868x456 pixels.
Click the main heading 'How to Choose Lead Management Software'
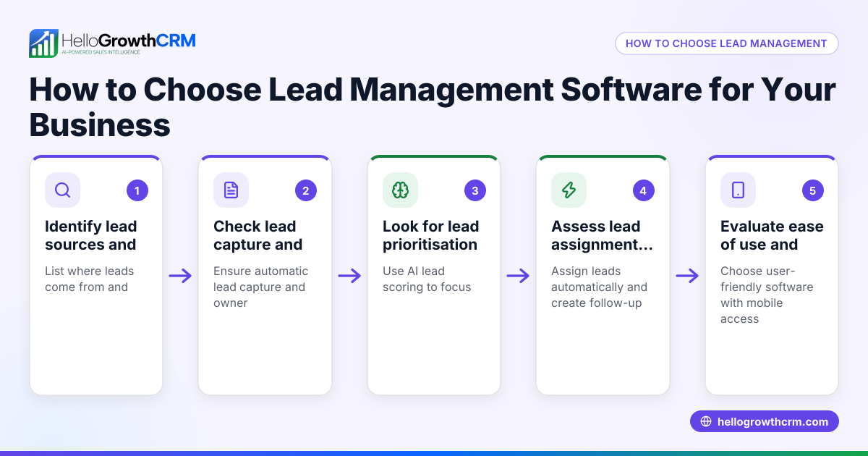pos(433,108)
